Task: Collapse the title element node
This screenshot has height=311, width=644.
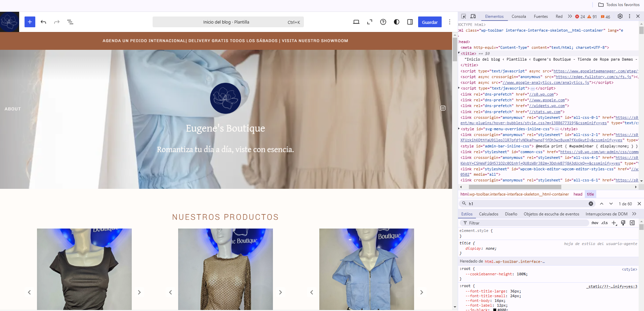Action: click(459, 53)
